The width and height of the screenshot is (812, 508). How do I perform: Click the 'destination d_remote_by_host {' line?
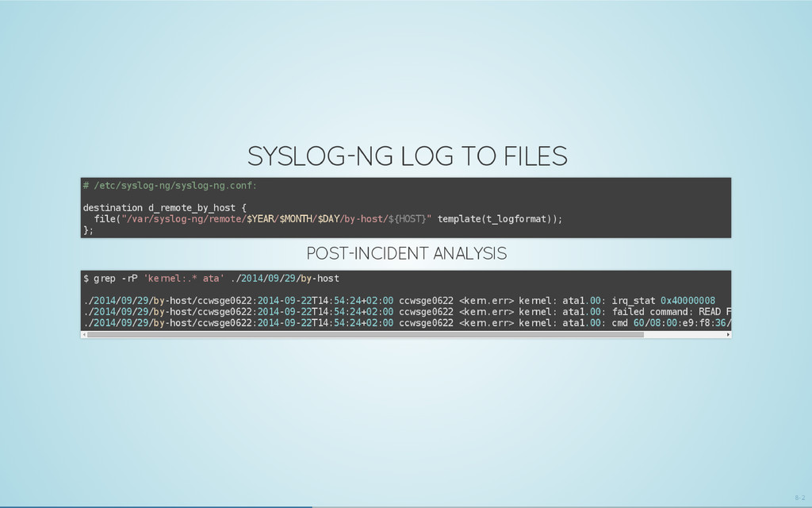pos(165,208)
